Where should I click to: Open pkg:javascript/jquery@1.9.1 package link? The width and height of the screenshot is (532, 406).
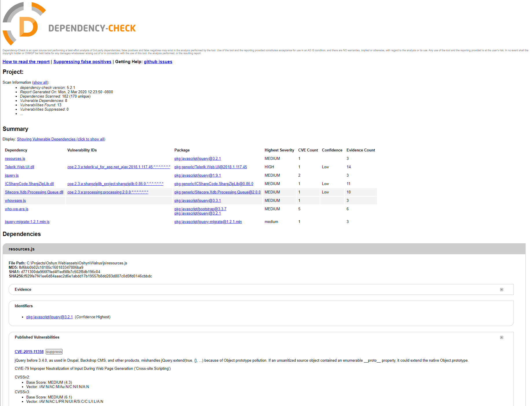tap(198, 175)
